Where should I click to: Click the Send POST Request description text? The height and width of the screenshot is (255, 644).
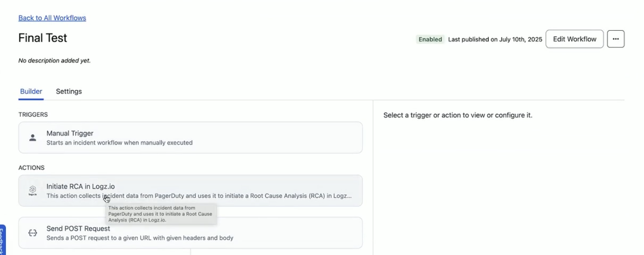coord(140,238)
